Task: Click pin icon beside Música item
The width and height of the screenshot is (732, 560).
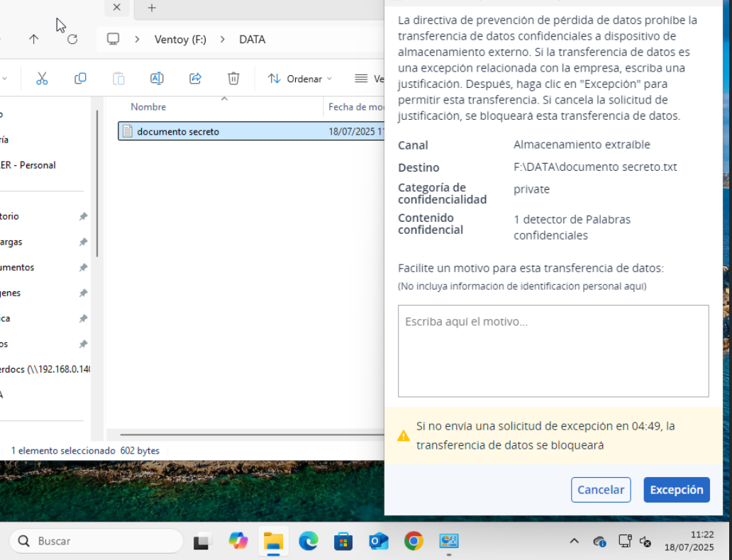Action: [x=83, y=318]
